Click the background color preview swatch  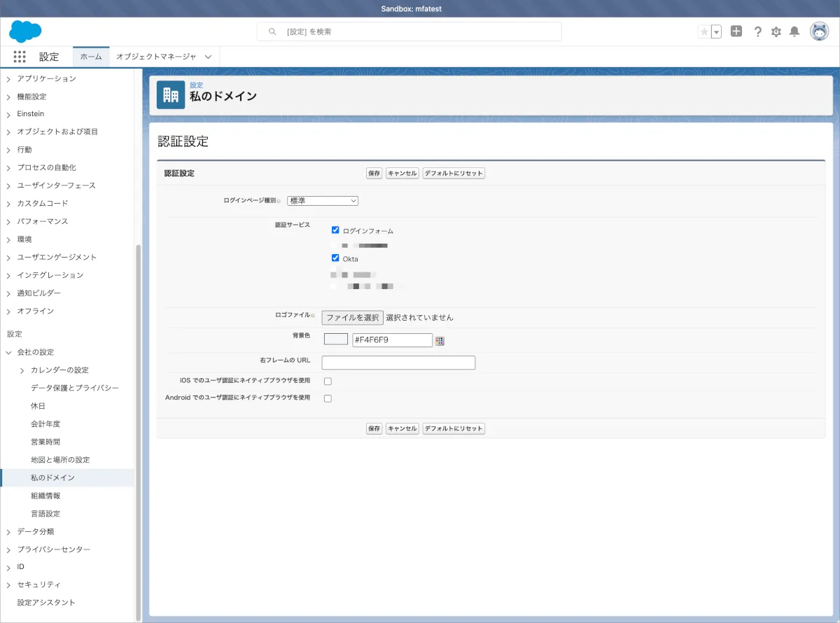click(x=336, y=339)
